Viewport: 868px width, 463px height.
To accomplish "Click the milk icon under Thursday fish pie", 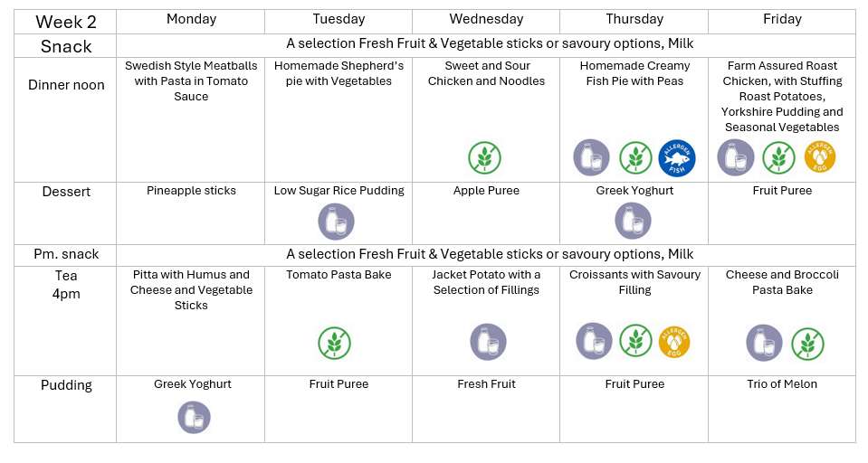I will (x=591, y=157).
